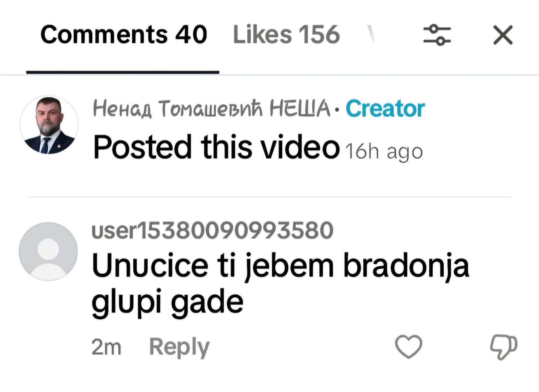Like the comment with the heart icon
The width and height of the screenshot is (539, 392).
coord(409,346)
